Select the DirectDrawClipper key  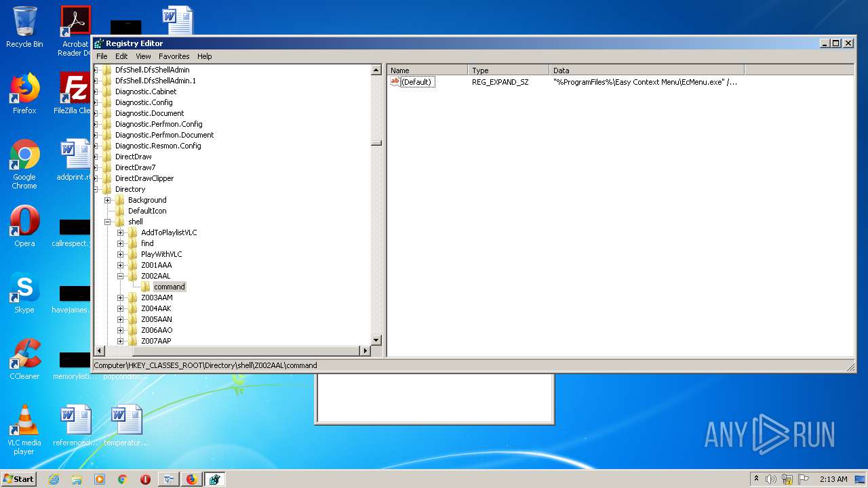point(144,178)
